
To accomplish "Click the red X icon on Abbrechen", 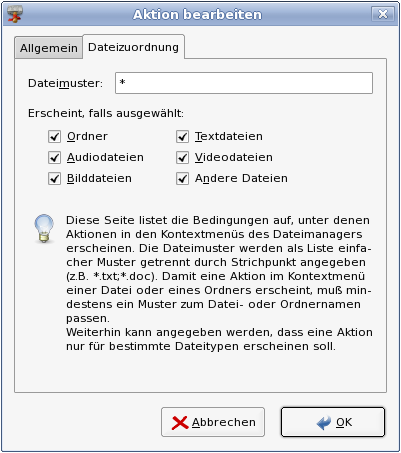I will pos(180,422).
